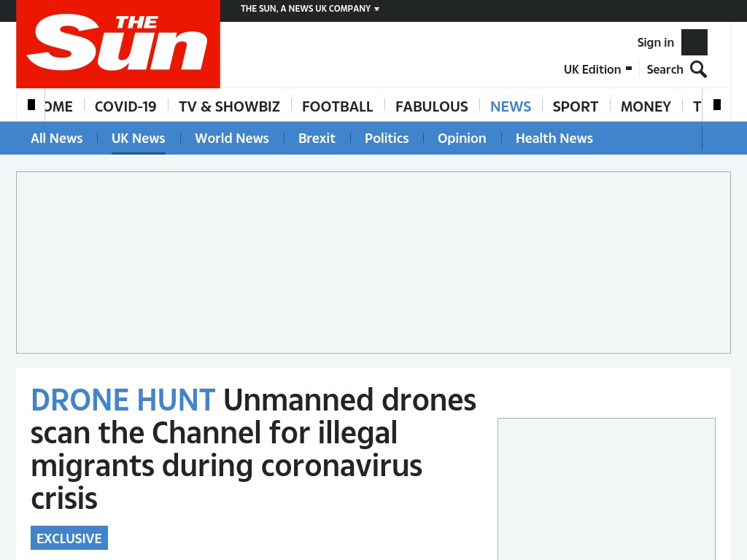
Task: Click the dark profile square beside Sign in
Action: coord(694,42)
